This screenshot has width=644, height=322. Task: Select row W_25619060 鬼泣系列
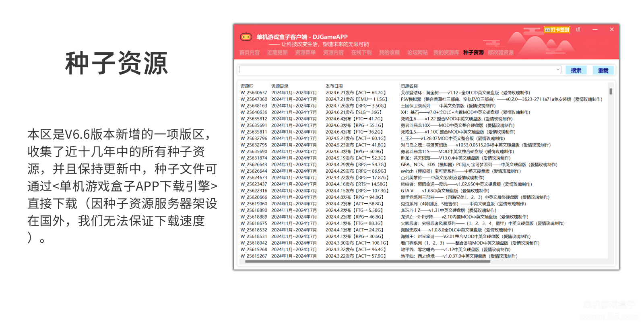click(424, 204)
